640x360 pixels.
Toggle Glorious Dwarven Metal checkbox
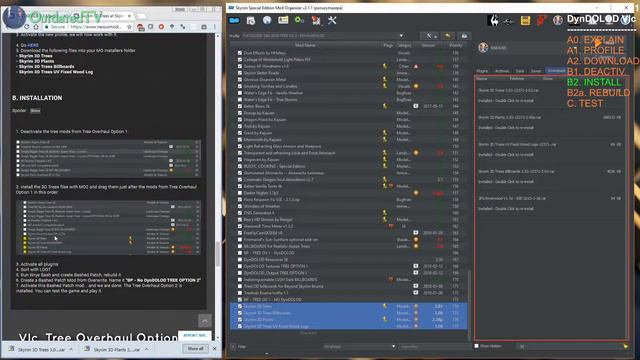click(x=240, y=79)
